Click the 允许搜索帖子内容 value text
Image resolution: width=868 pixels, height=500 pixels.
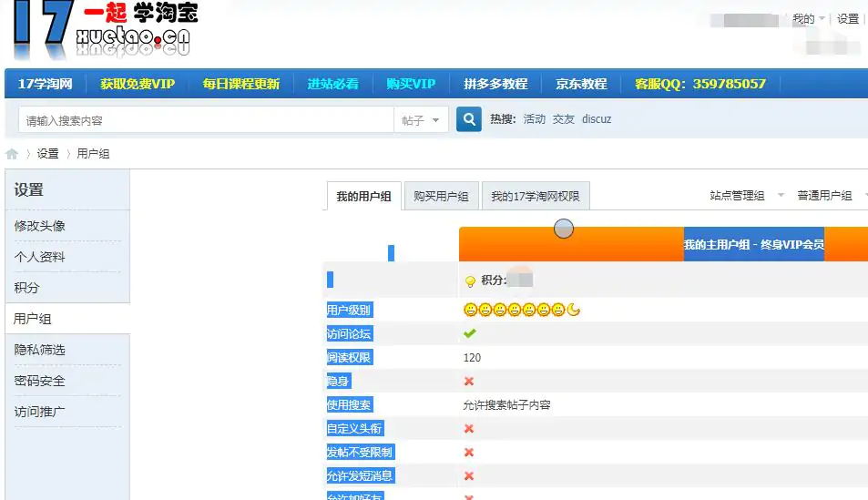pos(506,404)
